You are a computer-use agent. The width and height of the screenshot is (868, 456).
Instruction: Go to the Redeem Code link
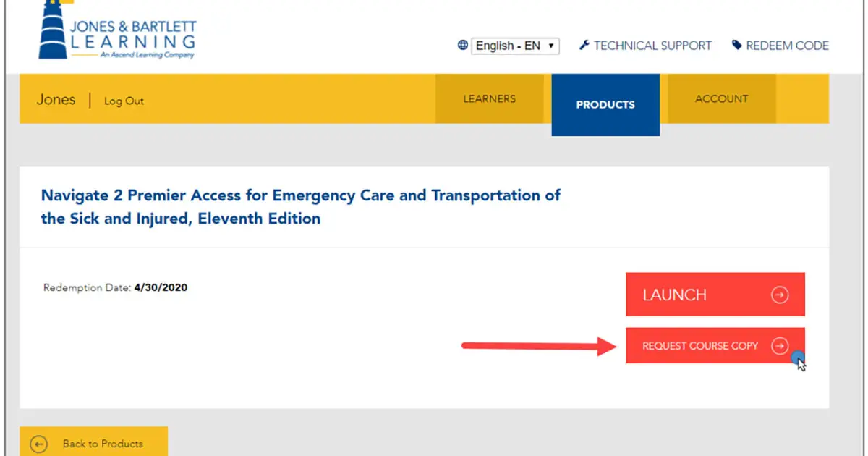[x=787, y=46]
